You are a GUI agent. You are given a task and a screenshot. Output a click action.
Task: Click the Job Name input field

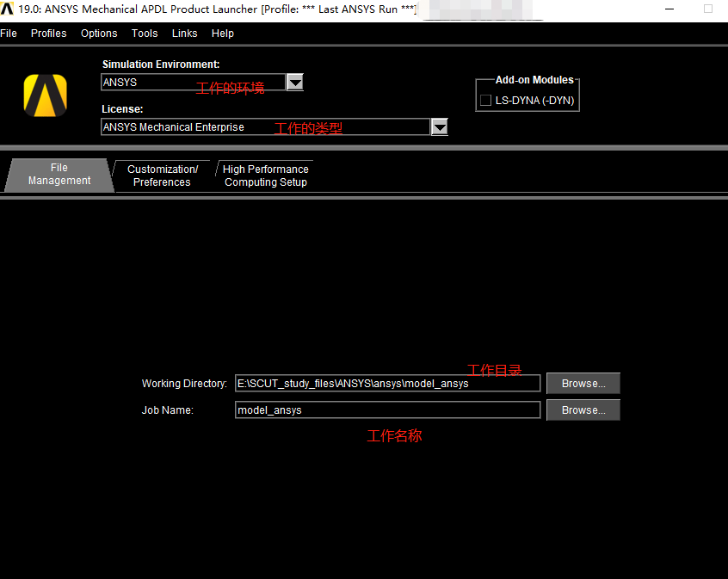(x=388, y=410)
